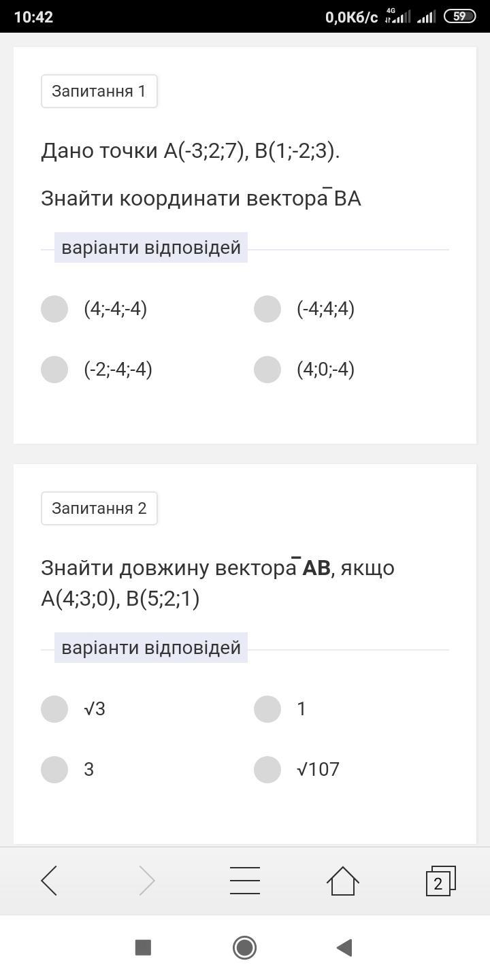Image resolution: width=490 pixels, height=980 pixels.
Task: Choose the (4;0;-4) answer option
Action: point(267,370)
